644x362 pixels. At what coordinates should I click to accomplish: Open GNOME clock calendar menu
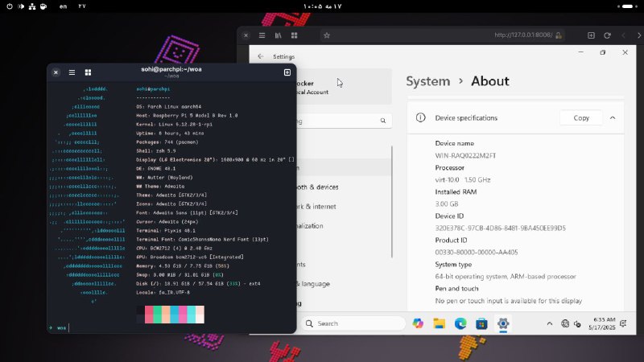323,6
